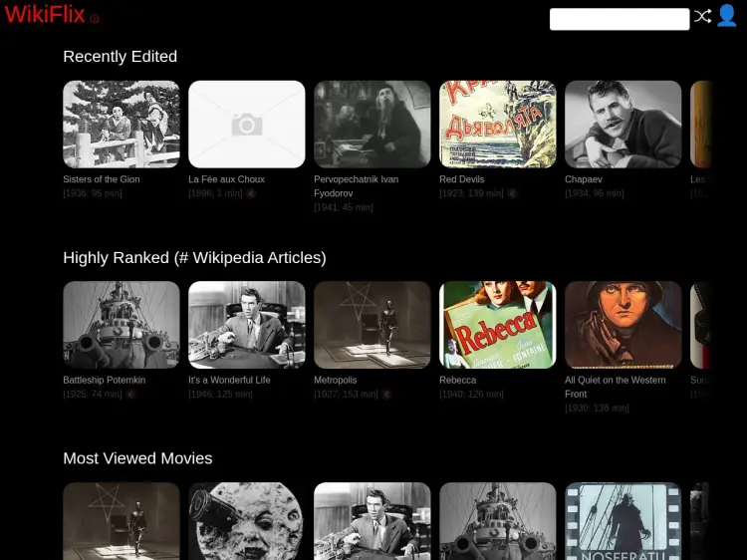Click the Red Devils title link
The width and height of the screenshot is (747, 560).
click(x=461, y=179)
